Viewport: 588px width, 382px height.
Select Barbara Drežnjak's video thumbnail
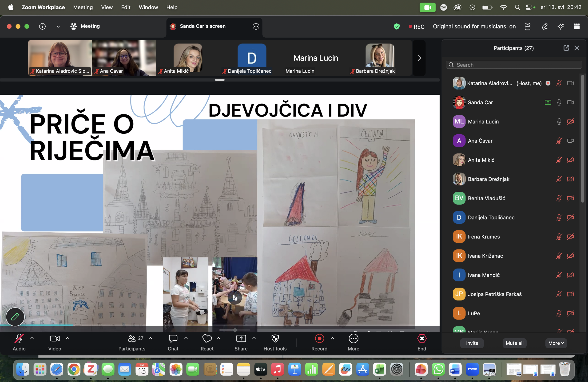click(x=380, y=58)
